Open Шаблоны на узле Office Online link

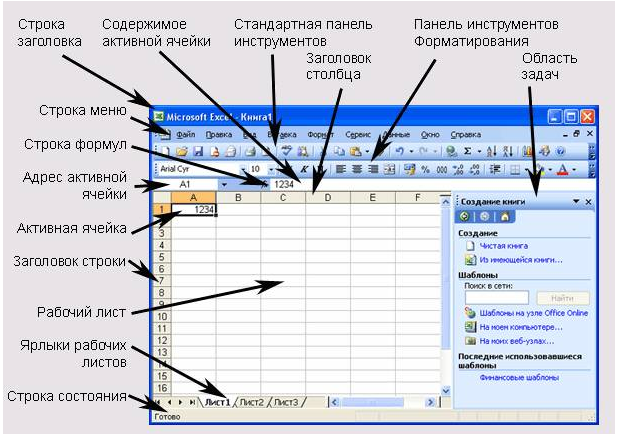[x=533, y=313]
